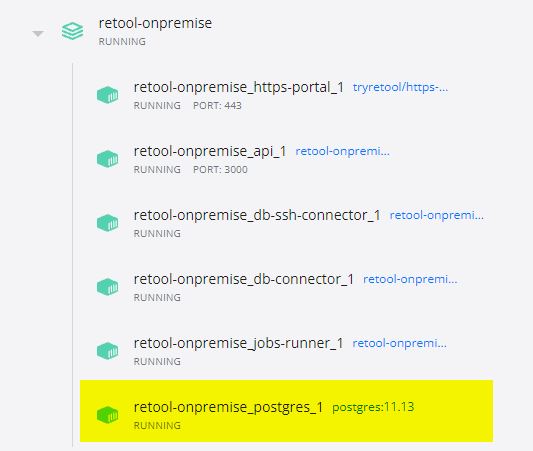Image resolution: width=533 pixels, height=451 pixels.
Task: Open the postgres:11.13 image link
Action: pos(373,407)
